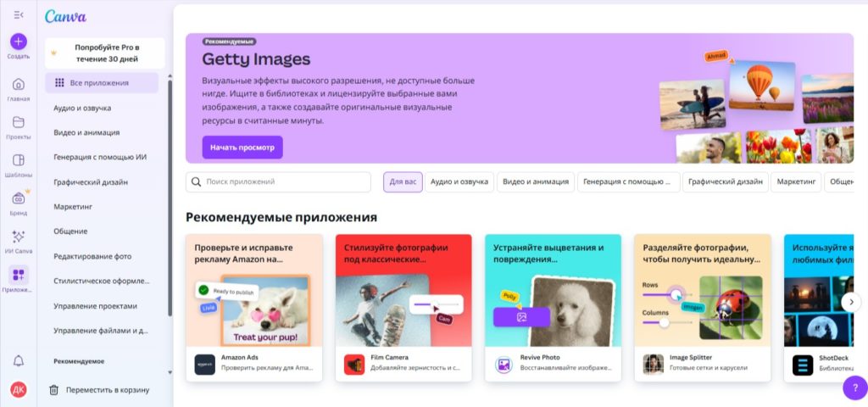Open Все приложения in sidebar
The image size is (868, 407).
tap(102, 83)
